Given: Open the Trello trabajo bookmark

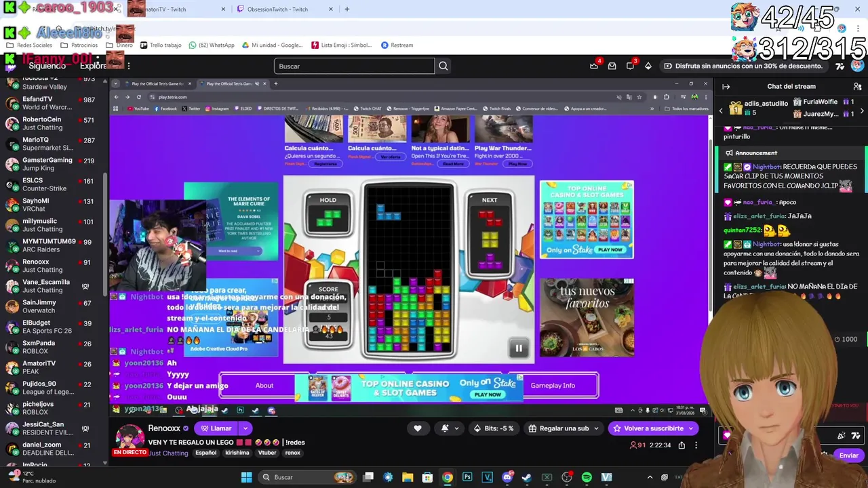Looking at the screenshot, I should (x=161, y=45).
